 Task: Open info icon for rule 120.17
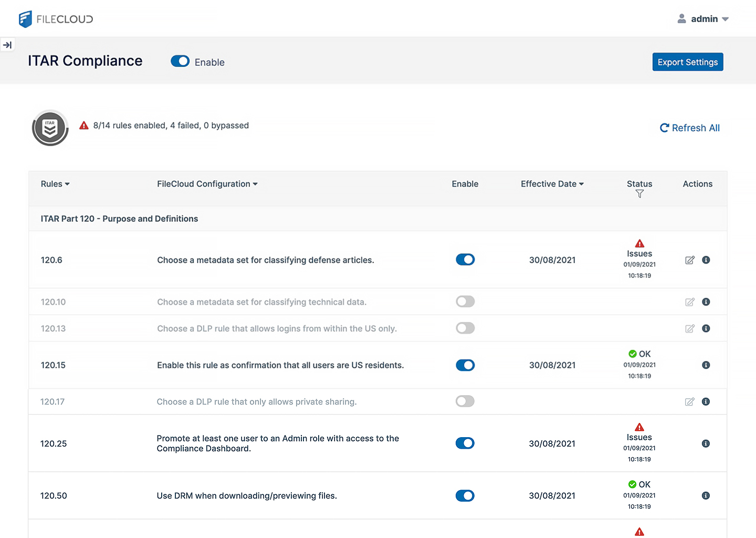coord(706,402)
